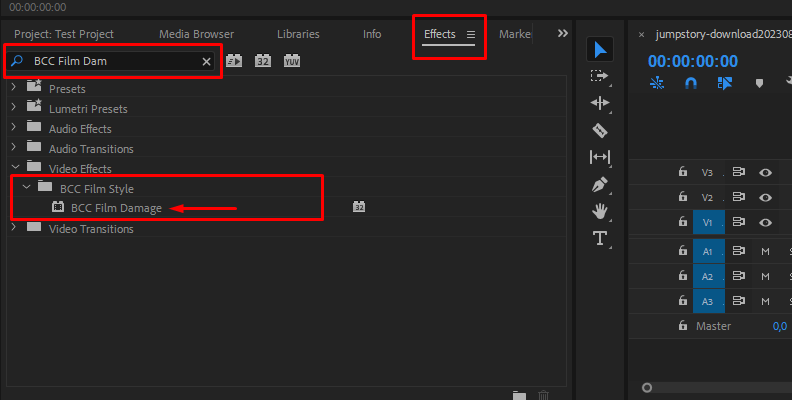The width and height of the screenshot is (792, 400).
Task: Expand the Audio Transitions folder
Action: [14, 147]
